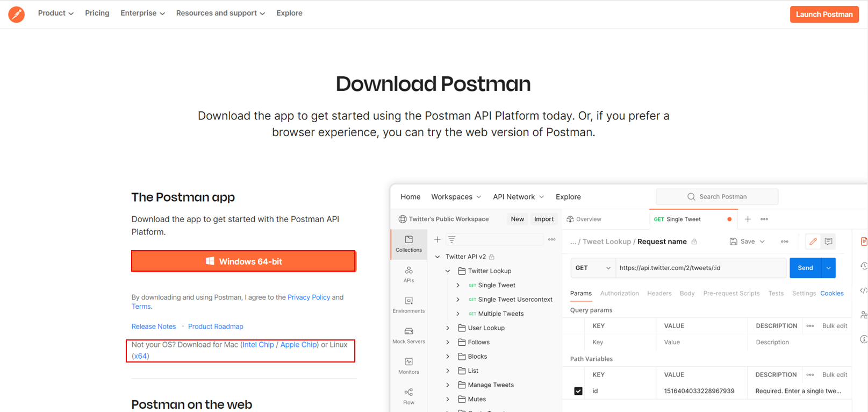The width and height of the screenshot is (868, 412).
Task: Click Explore in top navigation
Action: pos(289,13)
